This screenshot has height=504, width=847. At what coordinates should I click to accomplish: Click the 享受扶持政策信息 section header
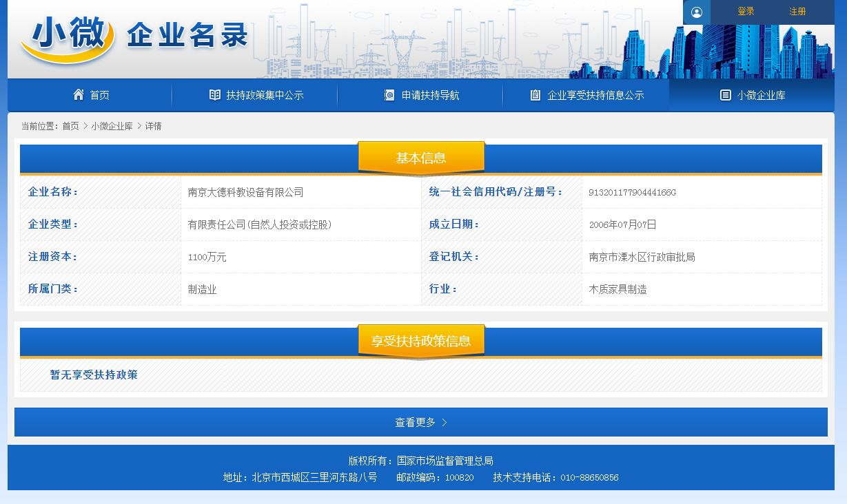tap(421, 341)
